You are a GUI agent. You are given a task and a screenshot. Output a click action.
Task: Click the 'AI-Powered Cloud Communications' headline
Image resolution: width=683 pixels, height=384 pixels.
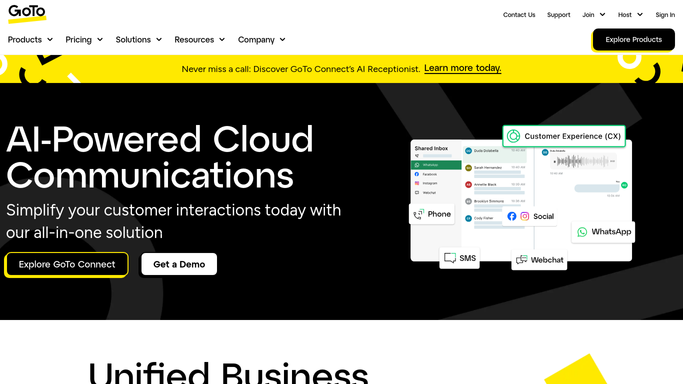tap(160, 157)
